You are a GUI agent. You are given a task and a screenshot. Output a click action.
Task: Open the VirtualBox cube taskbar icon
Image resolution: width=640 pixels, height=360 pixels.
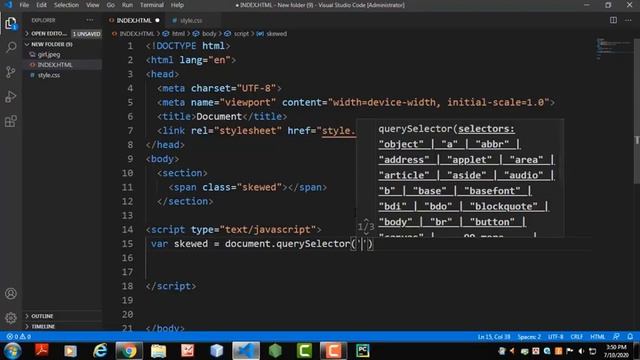[217, 351]
